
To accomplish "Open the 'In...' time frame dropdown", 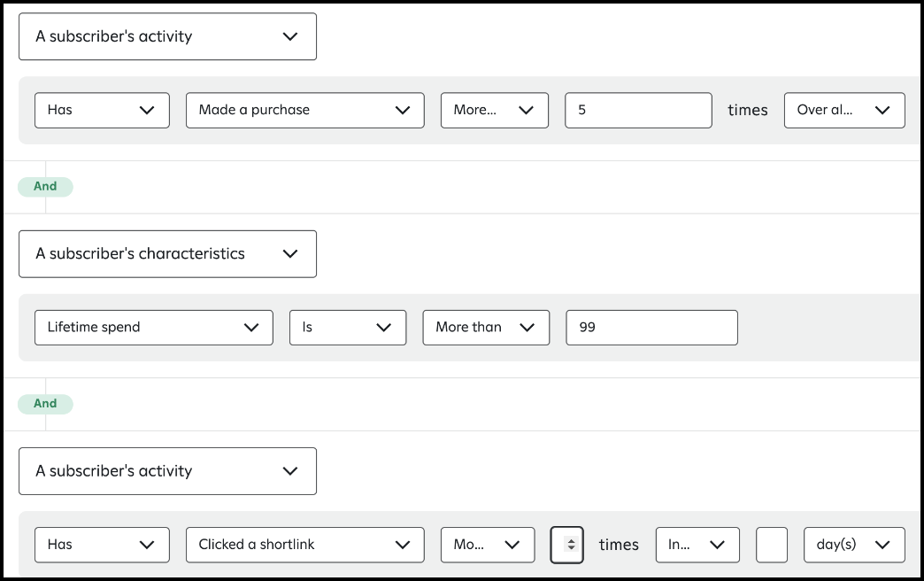I will point(697,545).
